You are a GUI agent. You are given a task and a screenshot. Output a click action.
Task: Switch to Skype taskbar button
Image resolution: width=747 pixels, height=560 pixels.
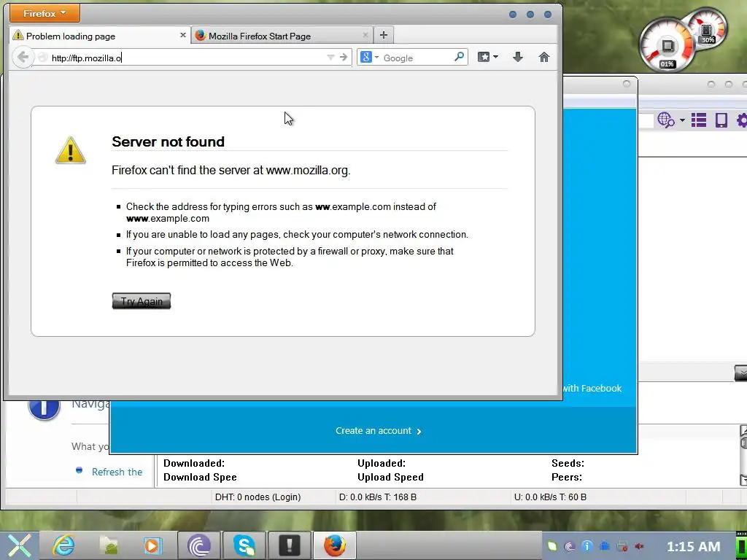click(244, 545)
